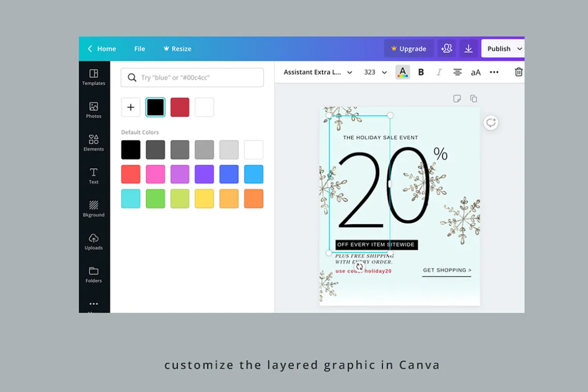The image size is (588, 392).
Task: Select the red document color swatch
Action: [180, 107]
